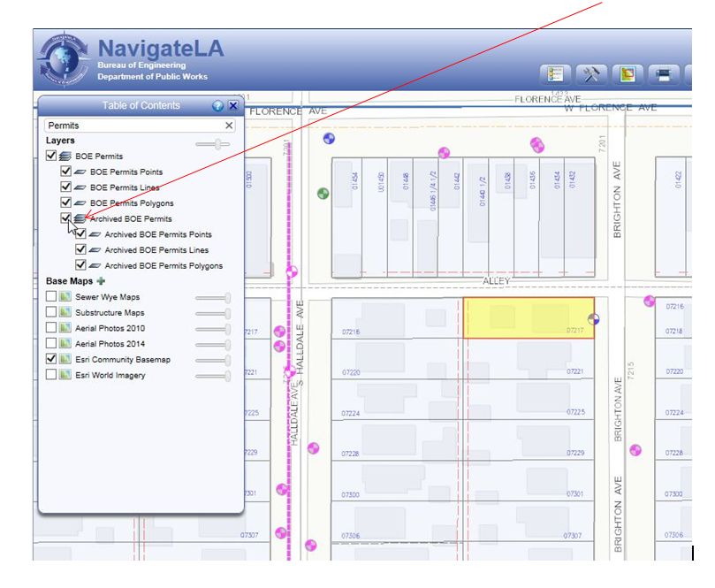Click the Aerial Photos 2010 basemap icon

pyautogui.click(x=65, y=327)
